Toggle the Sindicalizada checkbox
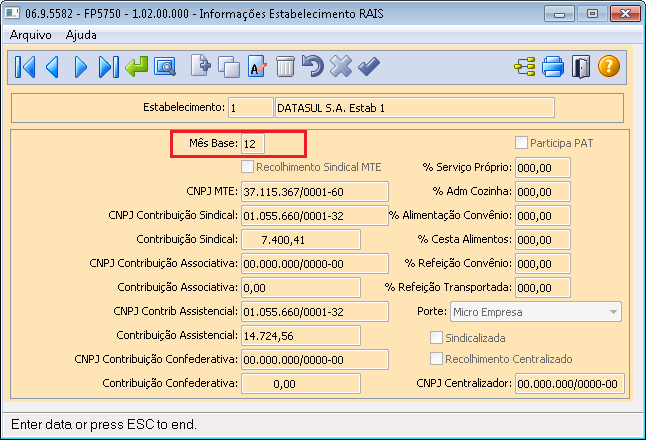This screenshot has height=440, width=646. tap(436, 338)
